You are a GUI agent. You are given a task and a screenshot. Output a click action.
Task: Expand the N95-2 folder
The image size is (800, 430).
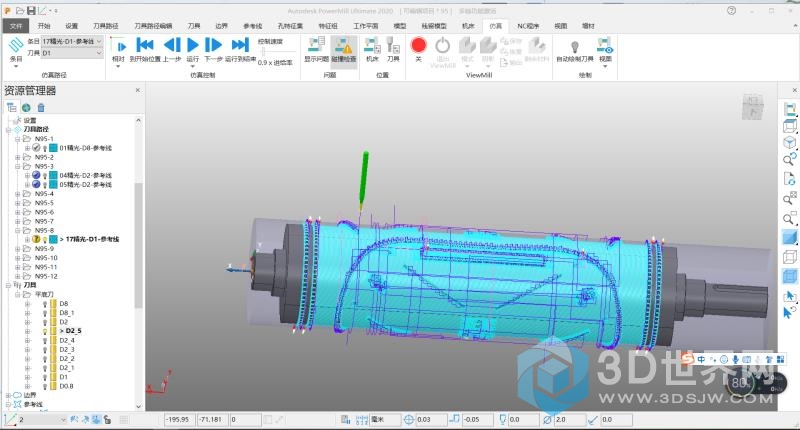coord(17,157)
